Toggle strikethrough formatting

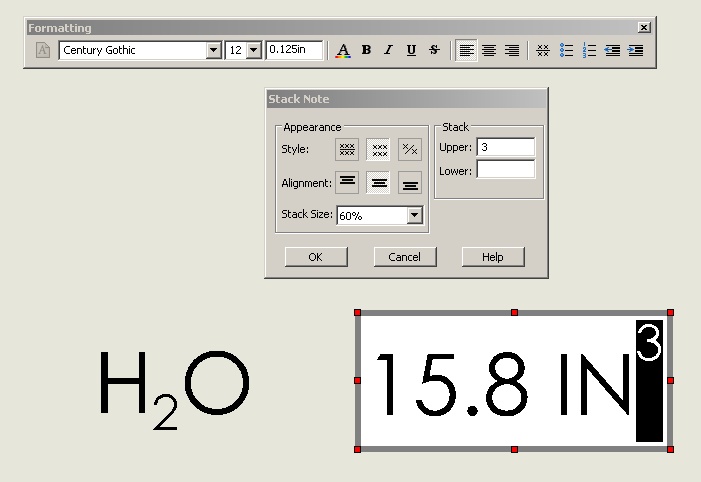pos(434,50)
